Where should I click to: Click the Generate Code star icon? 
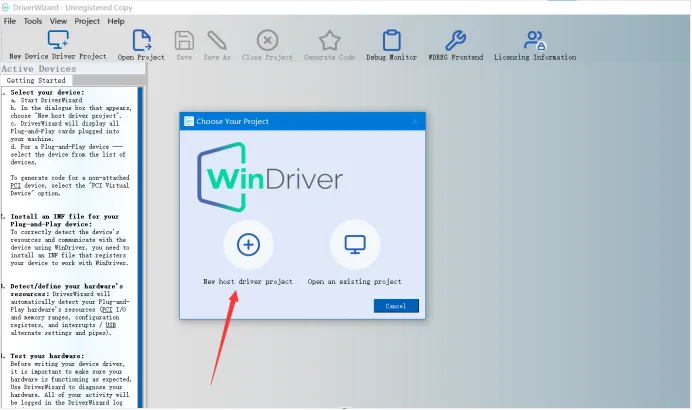pos(329,41)
